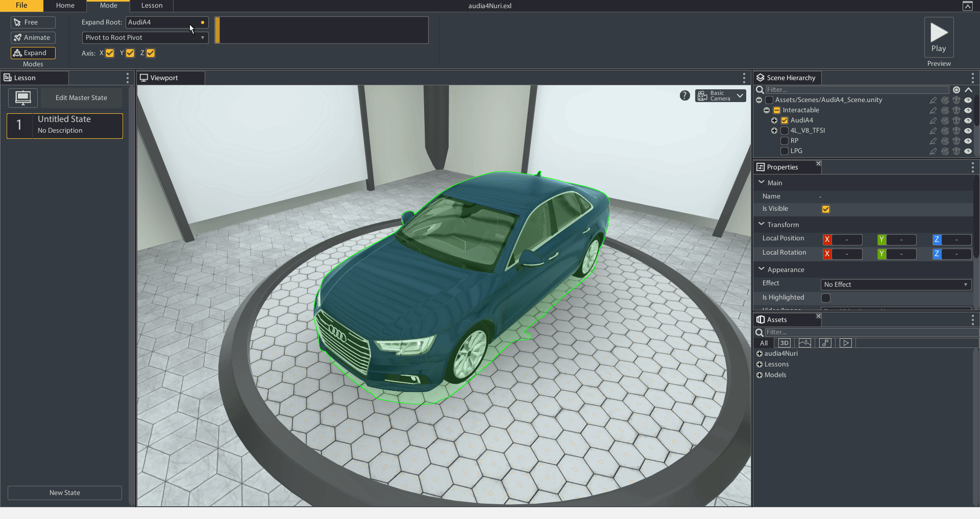Toggle the Y axis checkbox

point(130,53)
